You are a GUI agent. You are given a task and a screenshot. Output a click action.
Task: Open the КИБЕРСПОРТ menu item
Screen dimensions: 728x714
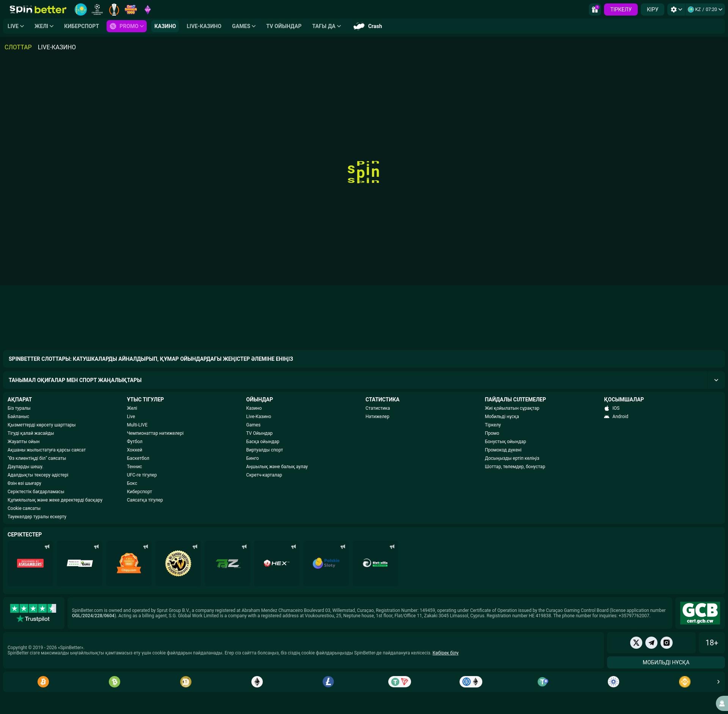pyautogui.click(x=82, y=26)
